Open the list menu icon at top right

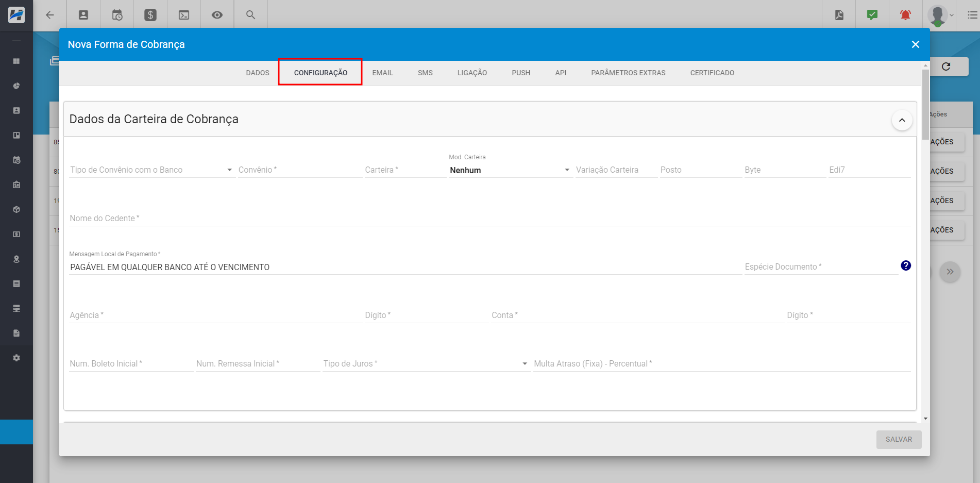972,15
